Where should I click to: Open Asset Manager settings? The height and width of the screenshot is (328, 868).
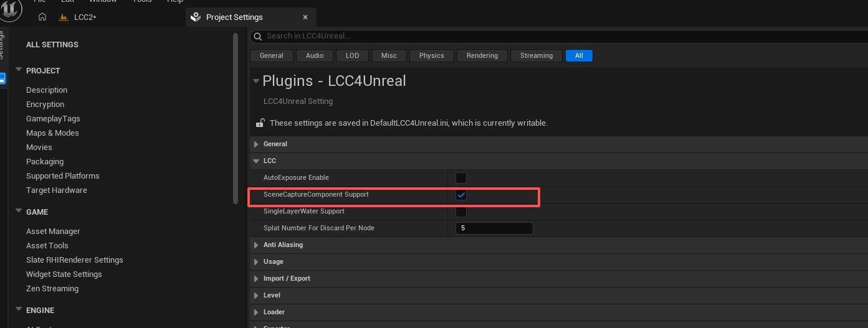click(x=53, y=232)
